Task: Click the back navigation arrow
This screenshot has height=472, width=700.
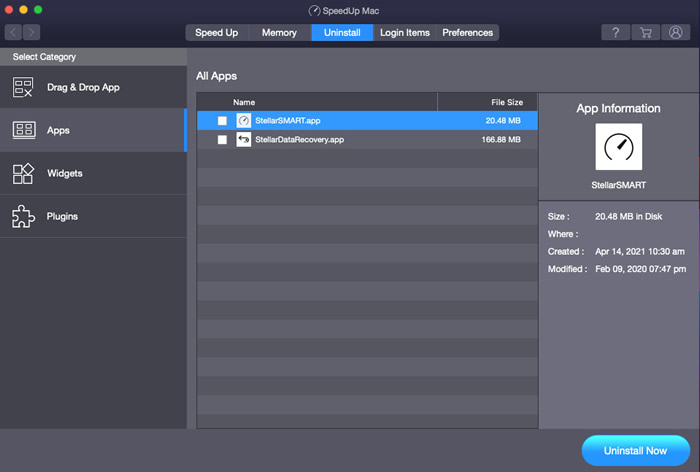Action: (13, 32)
